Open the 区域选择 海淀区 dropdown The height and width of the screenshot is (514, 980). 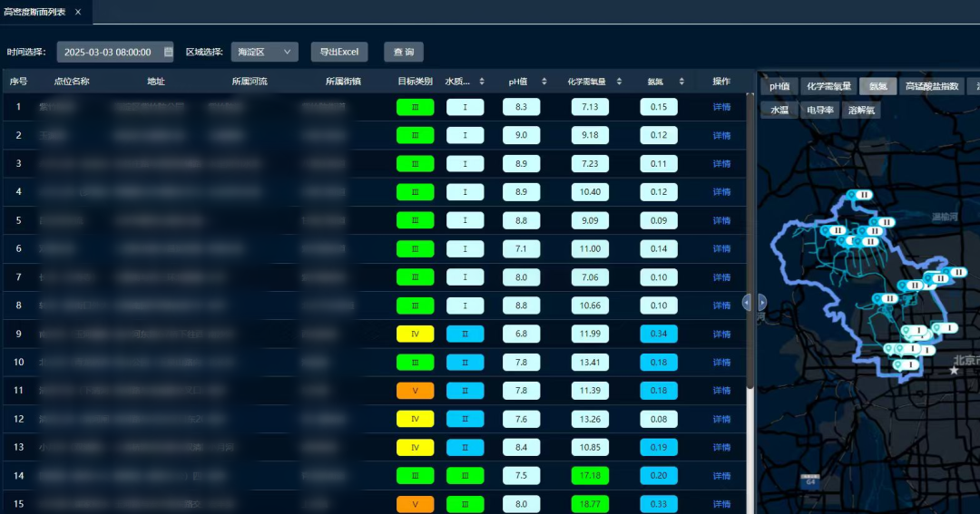(x=264, y=53)
